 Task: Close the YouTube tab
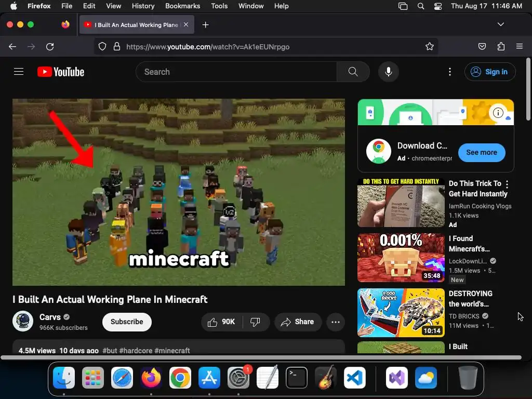click(x=186, y=24)
